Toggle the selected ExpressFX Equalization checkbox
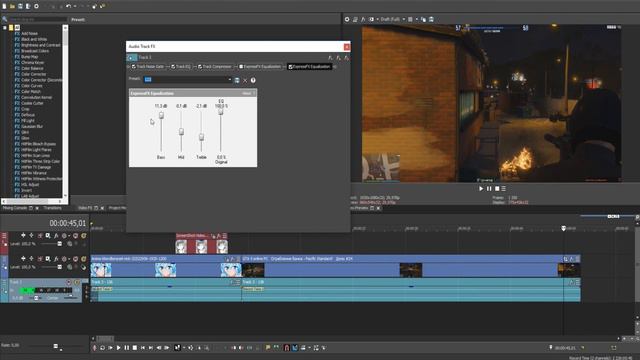Screen dimensions: 640x360 290,67
